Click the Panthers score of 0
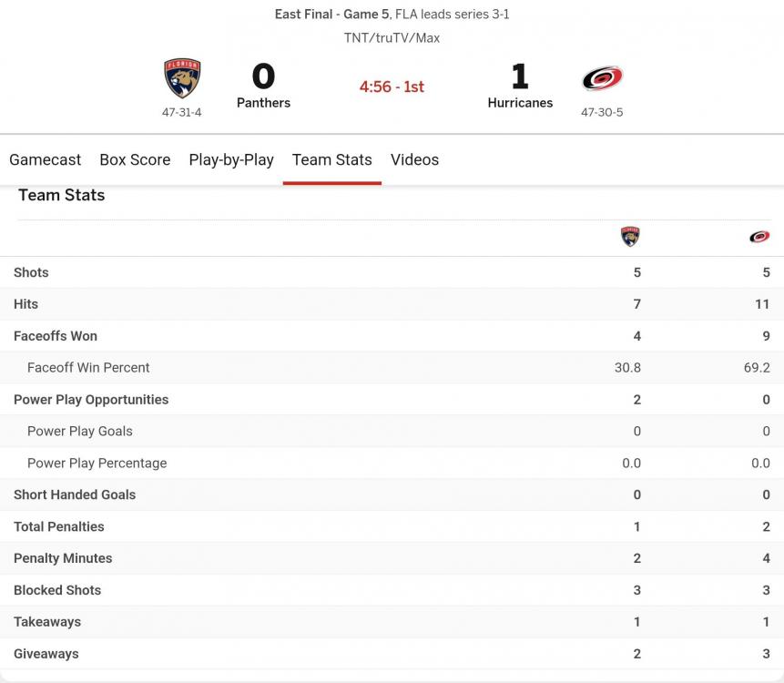Screen dimensions: 784x683 (263, 76)
